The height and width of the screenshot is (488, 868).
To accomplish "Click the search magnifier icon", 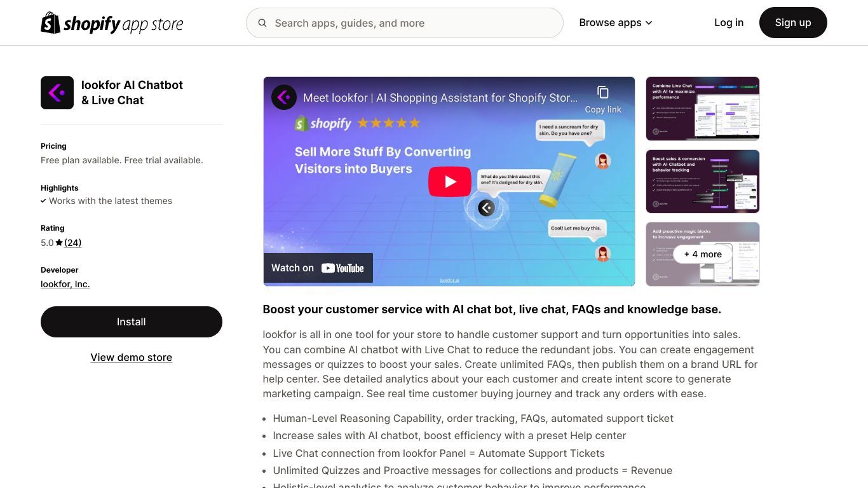I will pos(262,23).
